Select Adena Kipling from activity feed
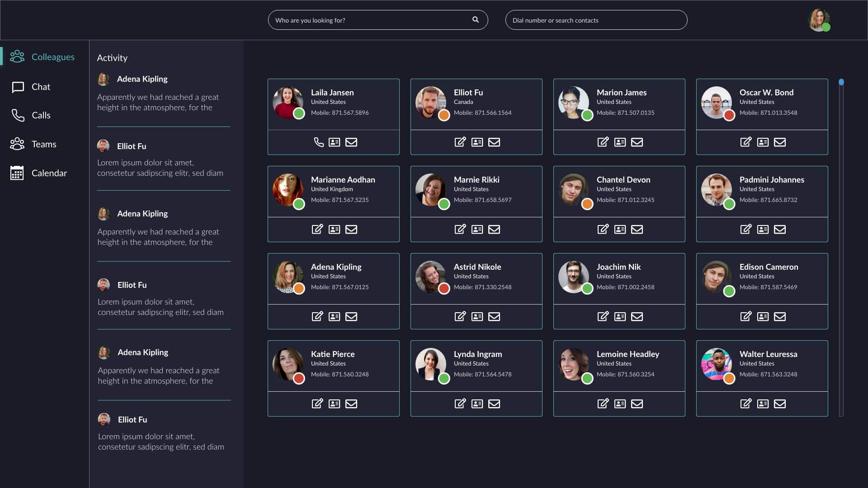This screenshot has width=868, height=488. tap(142, 78)
